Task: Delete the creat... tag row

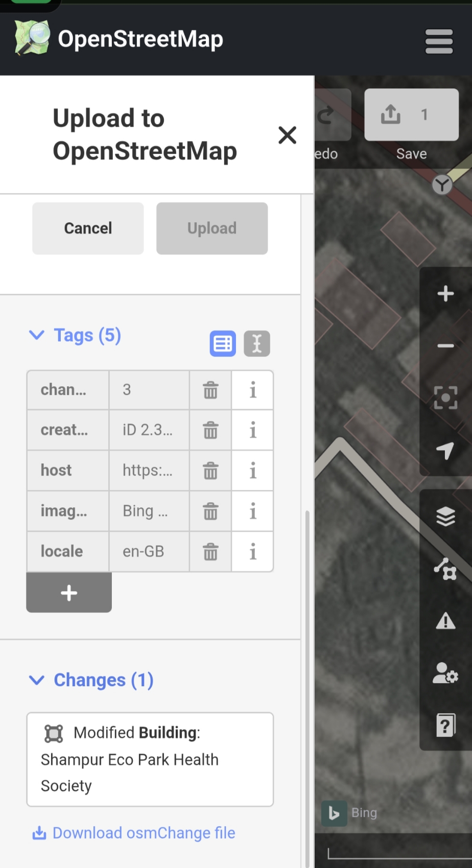Action: [x=210, y=430]
